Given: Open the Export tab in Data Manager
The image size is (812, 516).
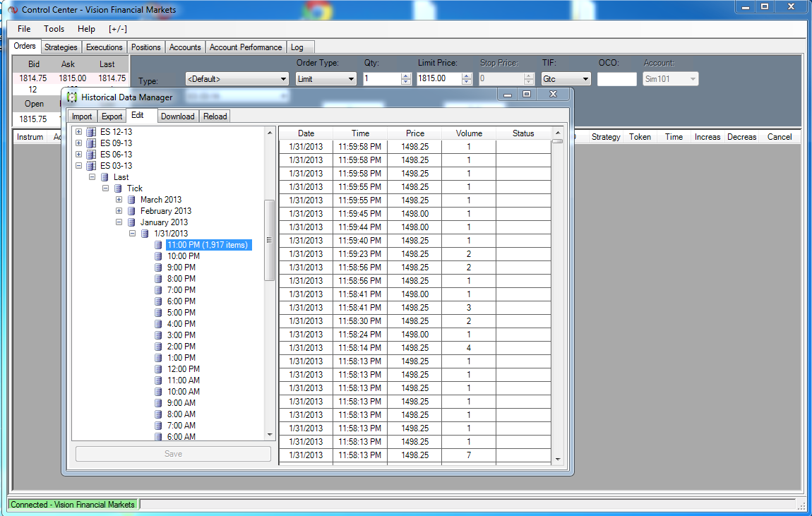Looking at the screenshot, I should click(x=112, y=116).
